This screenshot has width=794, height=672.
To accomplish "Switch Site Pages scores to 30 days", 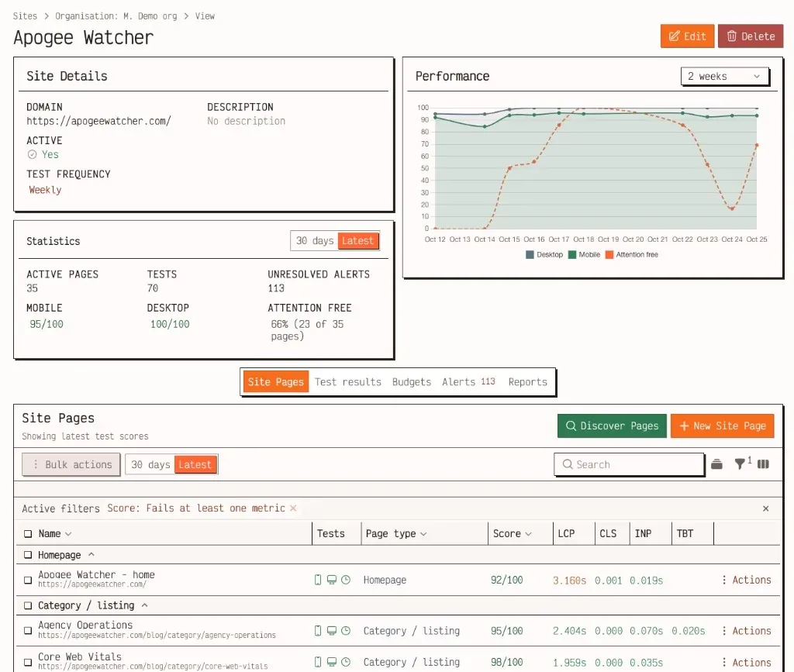I will pos(150,464).
